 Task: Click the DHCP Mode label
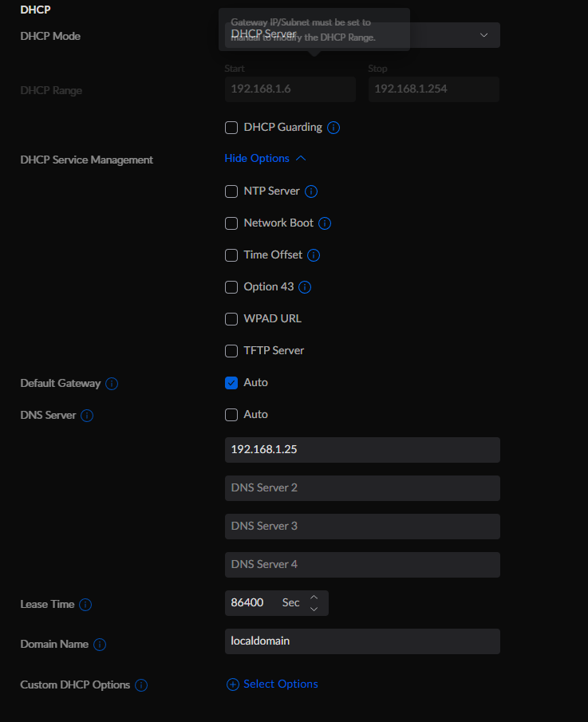[x=50, y=36]
